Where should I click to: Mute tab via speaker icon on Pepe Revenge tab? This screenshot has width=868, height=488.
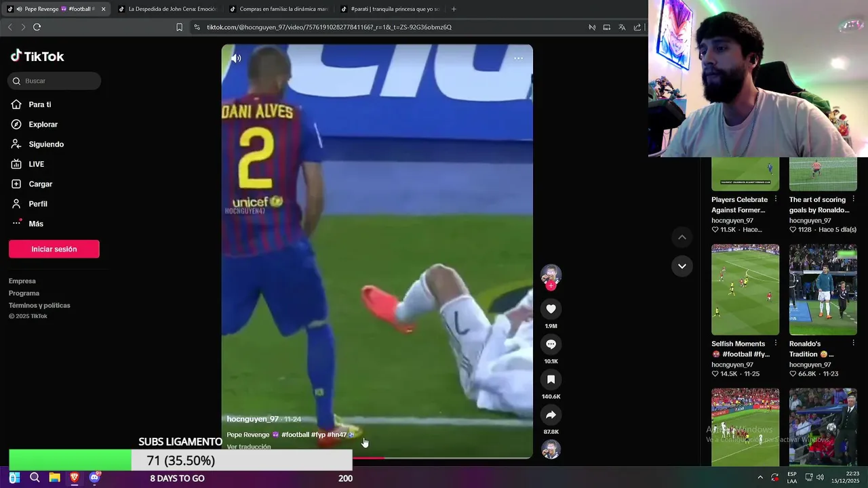point(19,9)
